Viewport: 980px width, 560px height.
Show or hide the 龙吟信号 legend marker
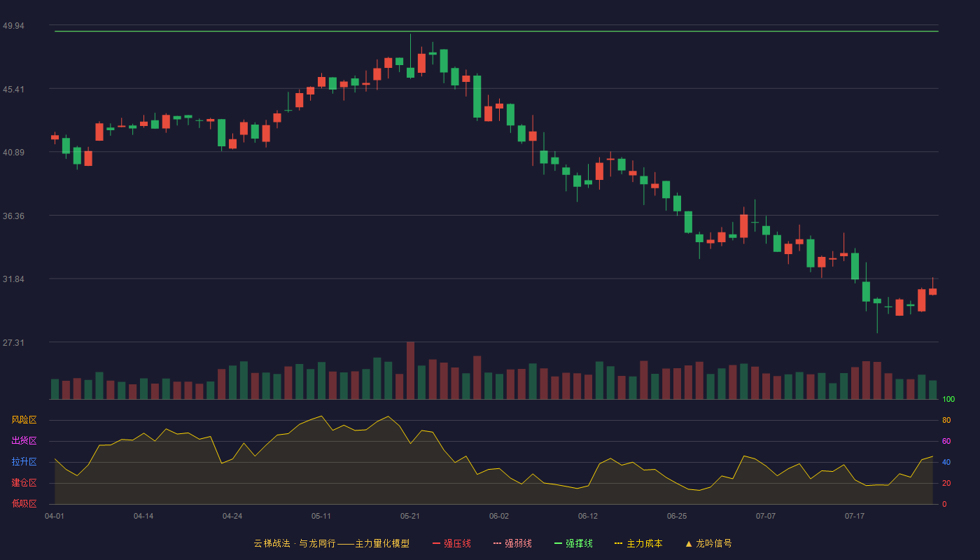click(x=708, y=543)
